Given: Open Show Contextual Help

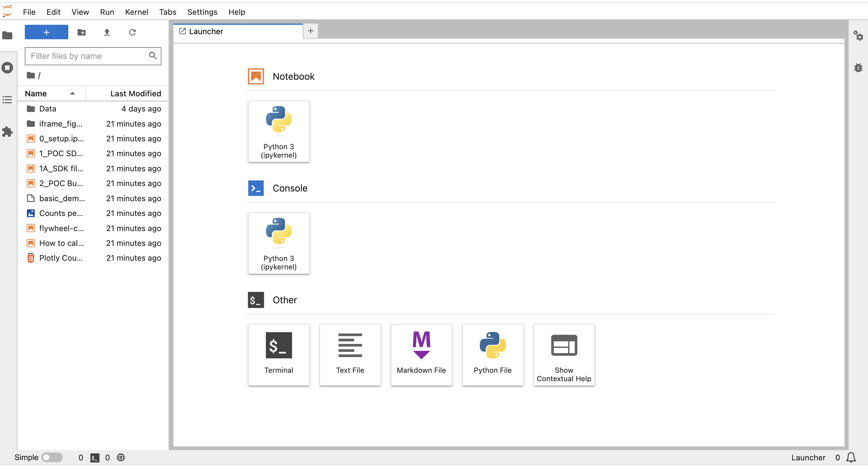Looking at the screenshot, I should 564,355.
